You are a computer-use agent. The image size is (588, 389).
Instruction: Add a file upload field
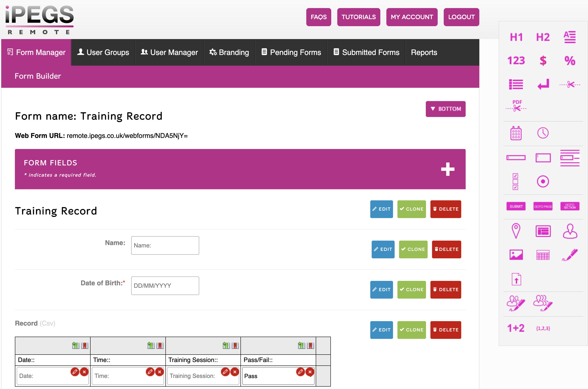516,279
